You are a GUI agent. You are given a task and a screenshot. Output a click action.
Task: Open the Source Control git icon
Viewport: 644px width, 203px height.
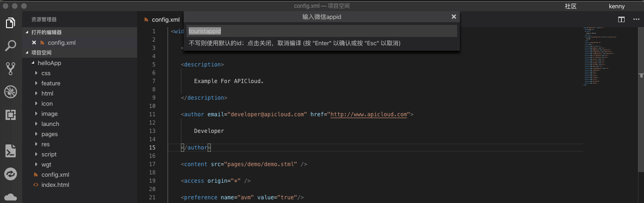[11, 69]
